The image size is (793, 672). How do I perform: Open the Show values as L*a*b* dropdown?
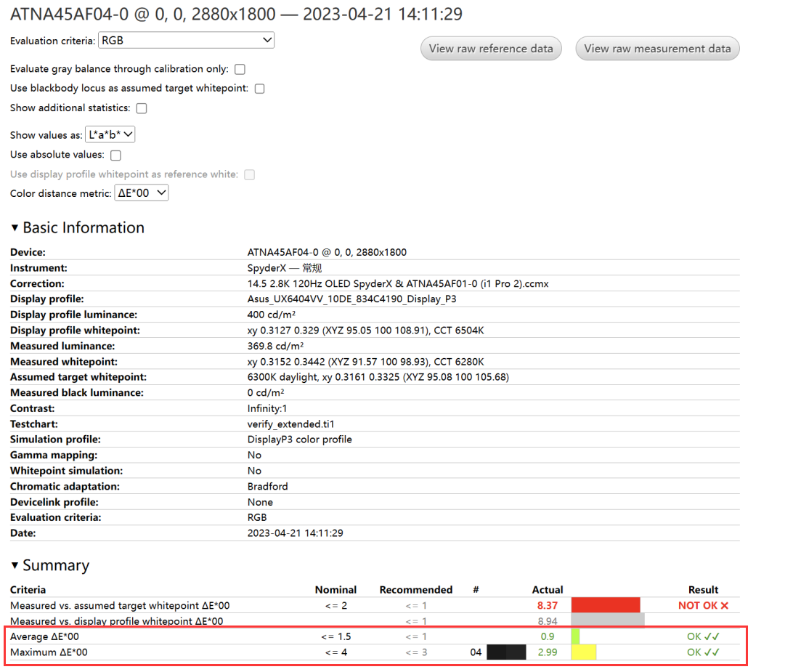click(110, 134)
